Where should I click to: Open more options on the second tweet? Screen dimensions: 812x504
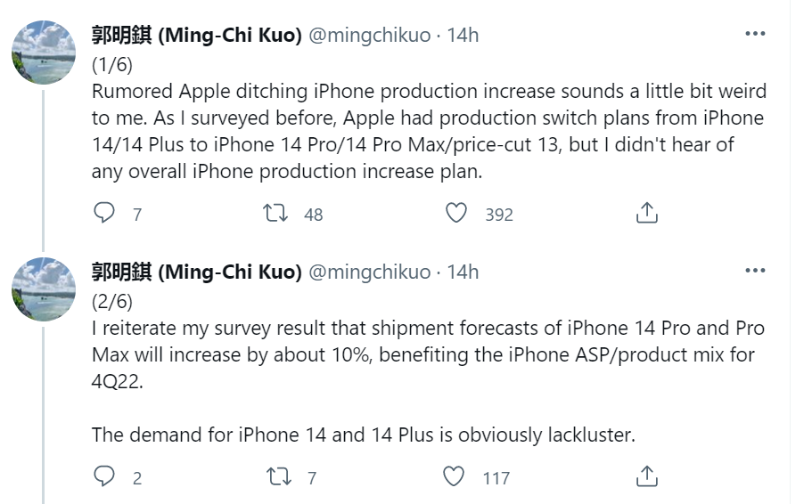(755, 271)
